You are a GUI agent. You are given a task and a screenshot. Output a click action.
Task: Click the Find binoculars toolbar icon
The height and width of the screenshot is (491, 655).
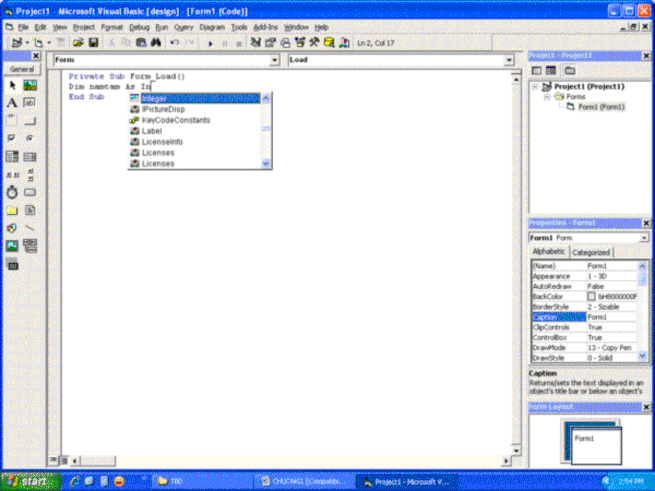[156, 44]
